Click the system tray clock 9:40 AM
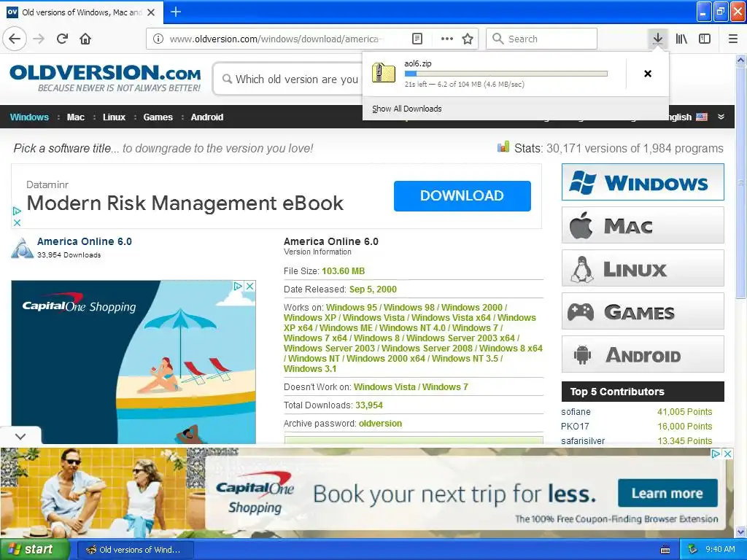 point(720,549)
